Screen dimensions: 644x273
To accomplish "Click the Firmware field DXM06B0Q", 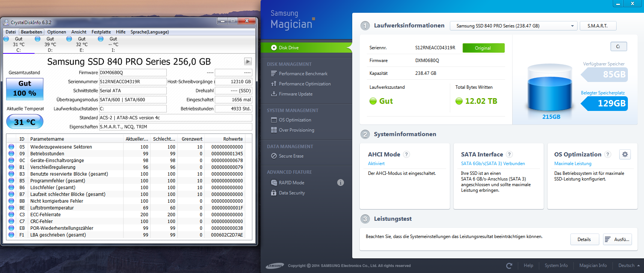I will pyautogui.click(x=133, y=73).
